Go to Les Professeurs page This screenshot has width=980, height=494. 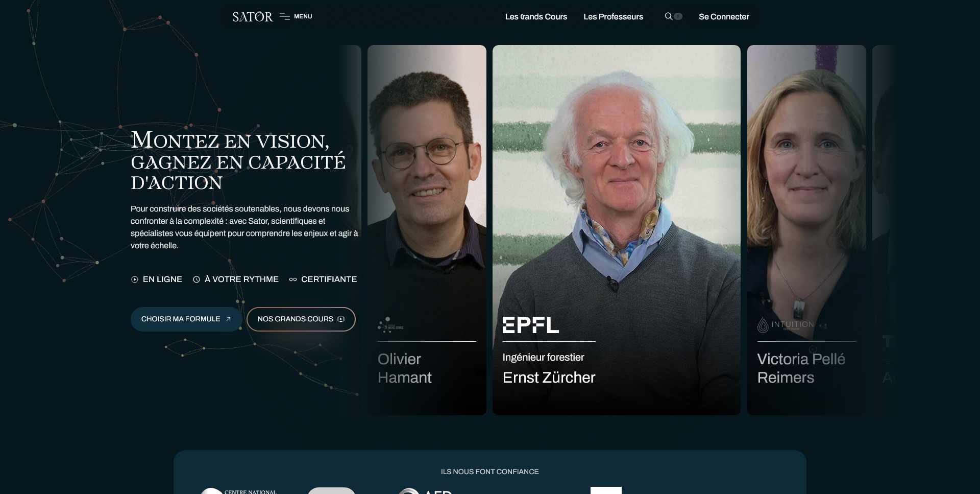coord(613,17)
